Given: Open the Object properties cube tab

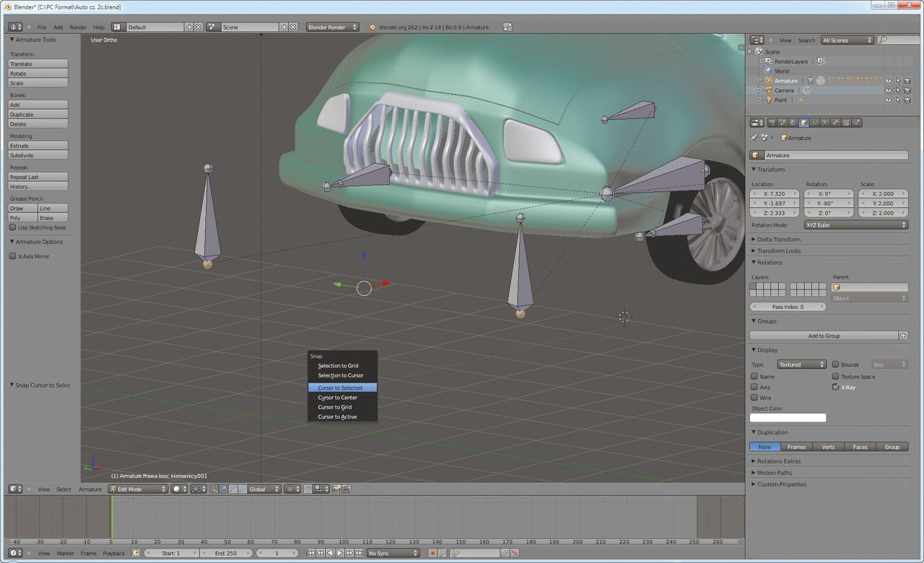Looking at the screenshot, I should coord(803,123).
